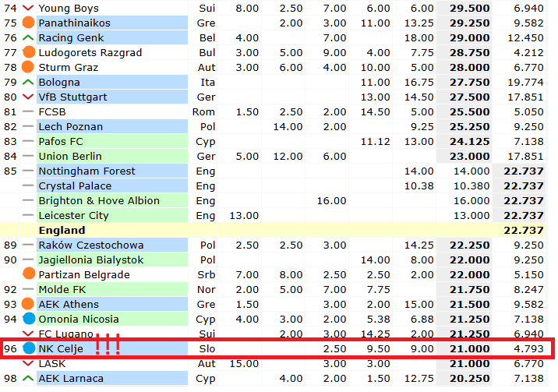This screenshot has height=392, width=558.
Task: Open the Crystal Palace club link
Action: (x=75, y=185)
